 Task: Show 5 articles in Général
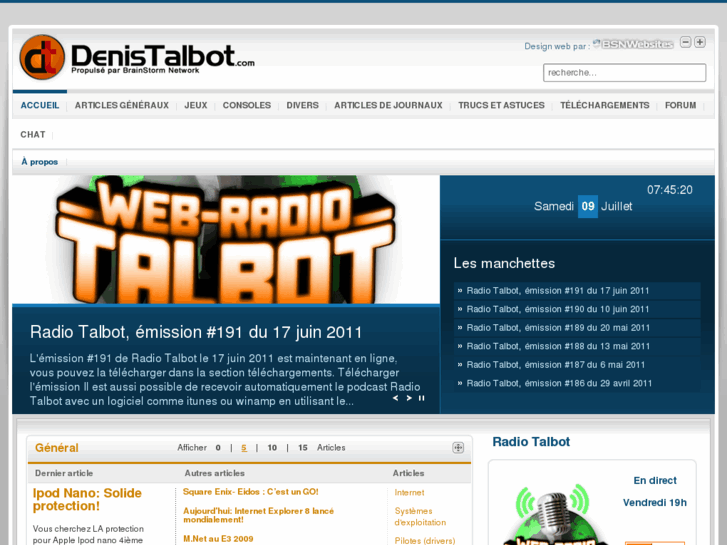pyautogui.click(x=244, y=448)
